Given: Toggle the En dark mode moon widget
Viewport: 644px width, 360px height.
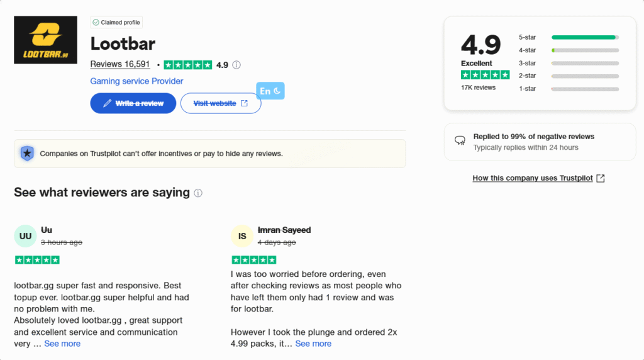Looking at the screenshot, I should (x=270, y=91).
